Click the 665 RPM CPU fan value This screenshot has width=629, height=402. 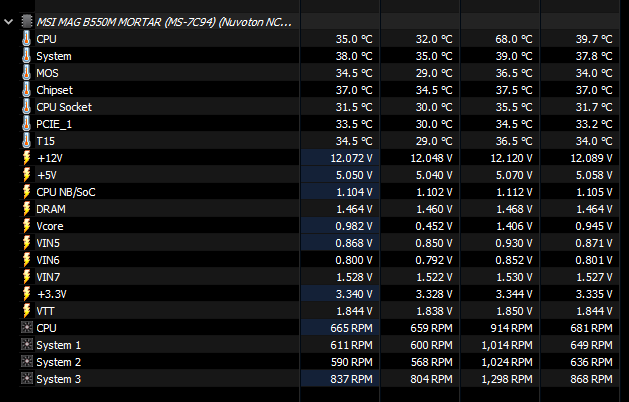click(x=351, y=328)
